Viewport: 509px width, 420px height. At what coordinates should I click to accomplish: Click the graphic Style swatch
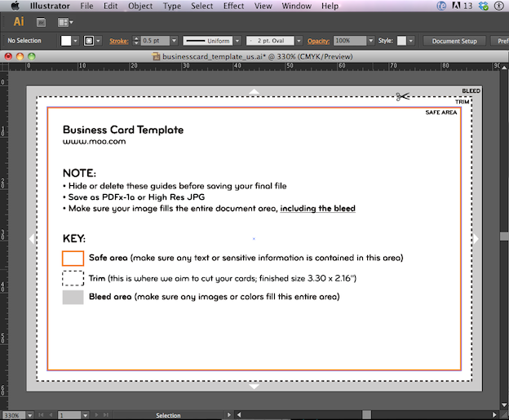401,41
